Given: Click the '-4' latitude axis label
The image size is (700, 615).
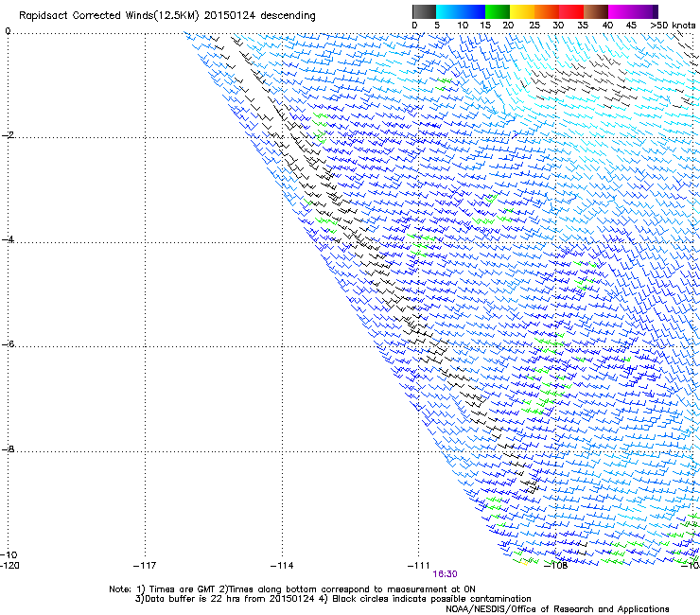Looking at the screenshot, I should (x=8, y=239).
